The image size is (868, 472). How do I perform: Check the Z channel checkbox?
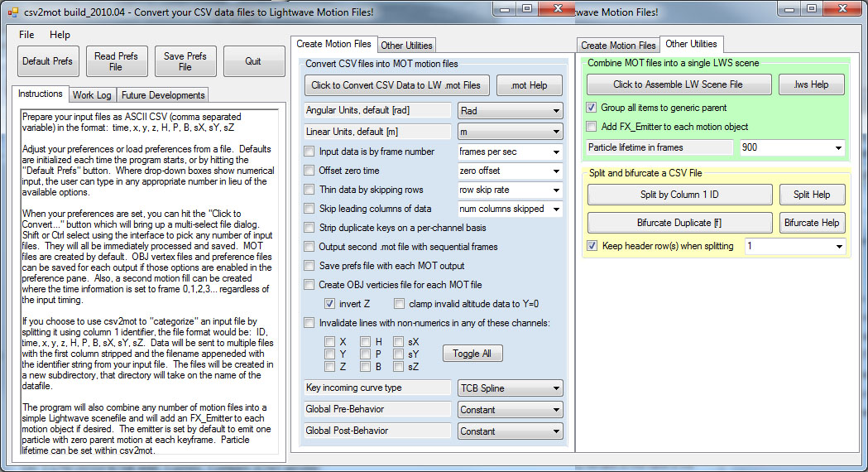[x=330, y=366]
